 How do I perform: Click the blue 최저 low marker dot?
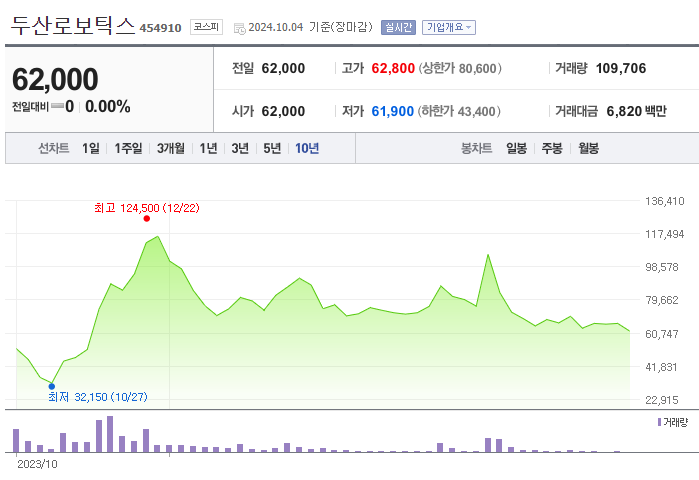[52, 386]
